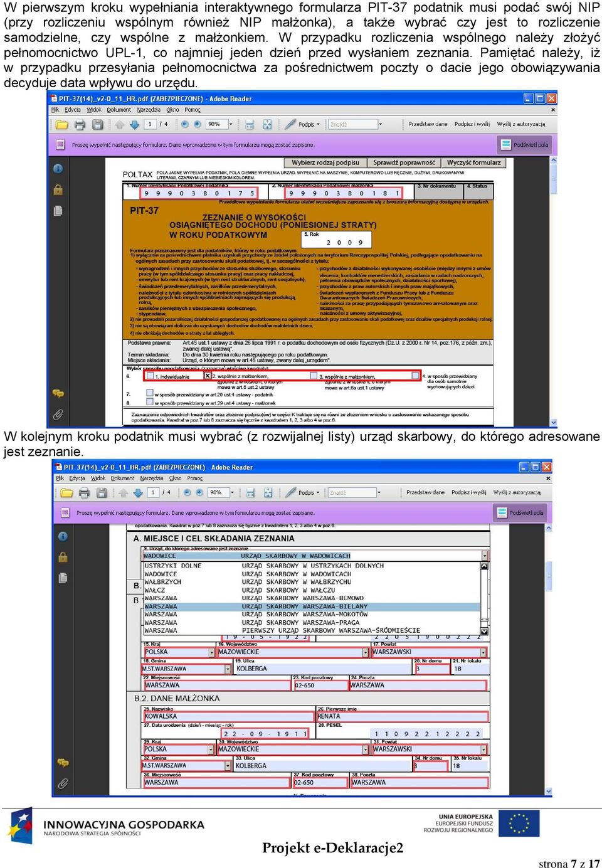This screenshot has height=868, width=602.
Task: Next page arrow in PIT-37 title-page window
Action: [x=134, y=125]
